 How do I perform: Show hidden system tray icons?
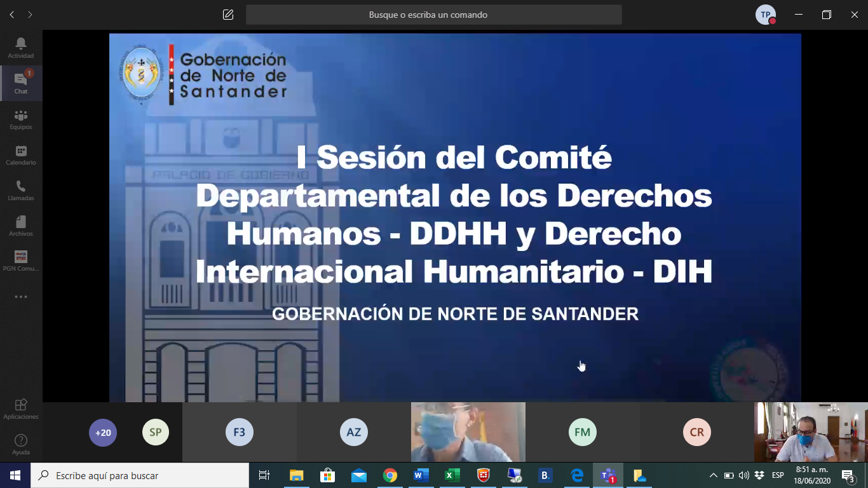713,475
